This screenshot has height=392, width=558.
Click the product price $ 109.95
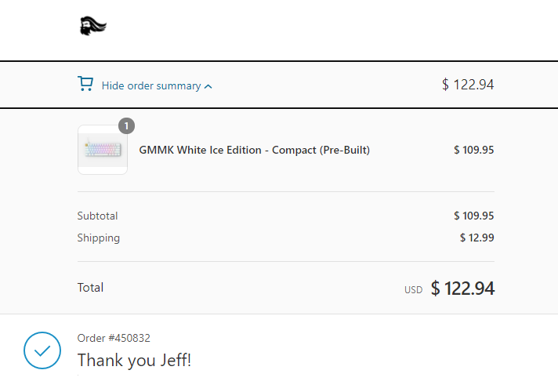pyautogui.click(x=473, y=150)
